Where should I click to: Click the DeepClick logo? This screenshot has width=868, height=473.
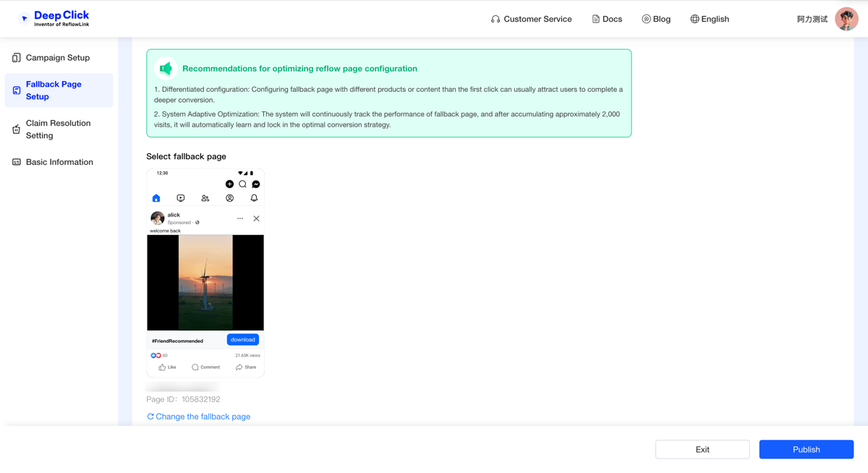54,19
